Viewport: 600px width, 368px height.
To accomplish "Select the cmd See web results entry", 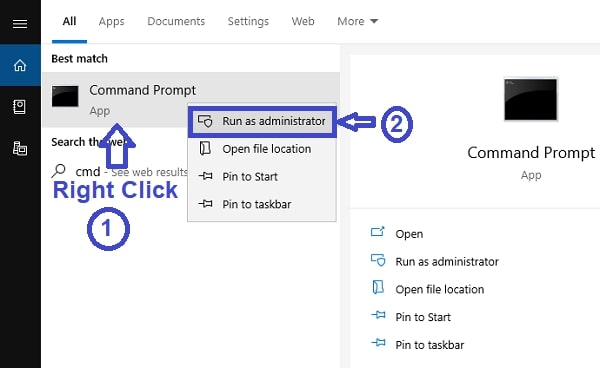I will [x=119, y=171].
